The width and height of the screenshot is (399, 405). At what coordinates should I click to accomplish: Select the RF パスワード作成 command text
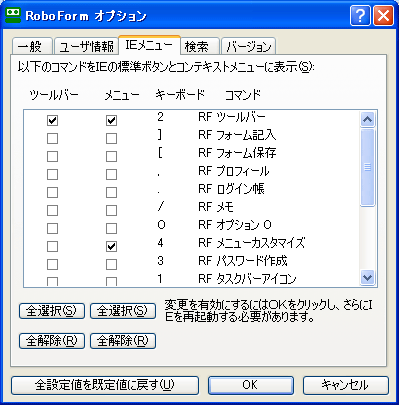point(243,261)
